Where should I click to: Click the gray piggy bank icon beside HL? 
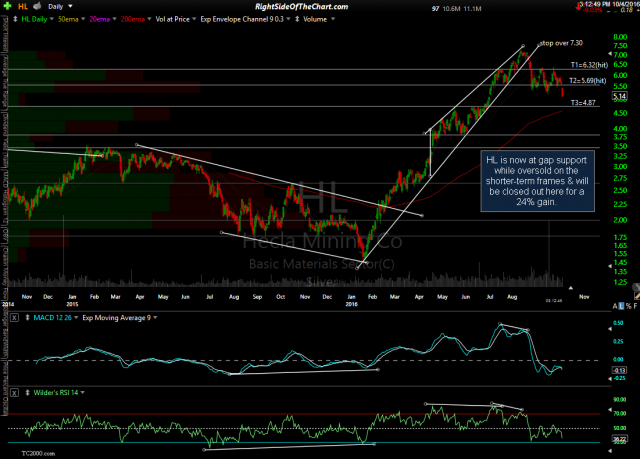pos(37,6)
